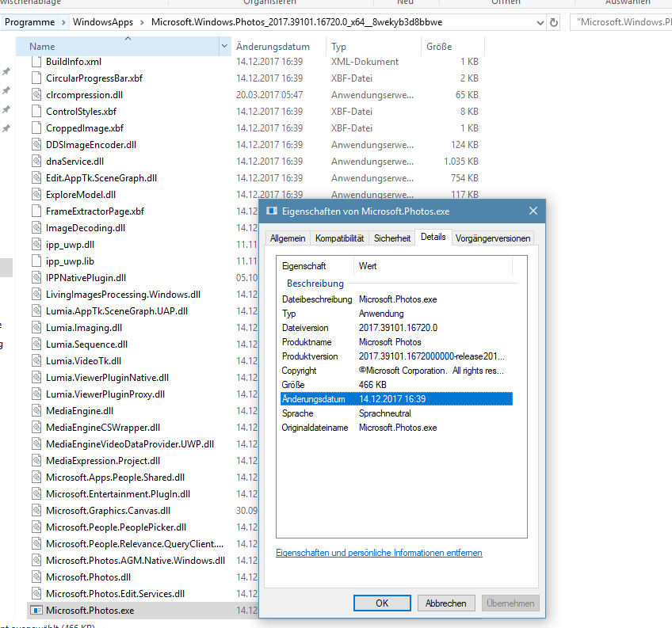Sort by the Name column header
Viewport: 672px width, 628px height.
[x=118, y=46]
